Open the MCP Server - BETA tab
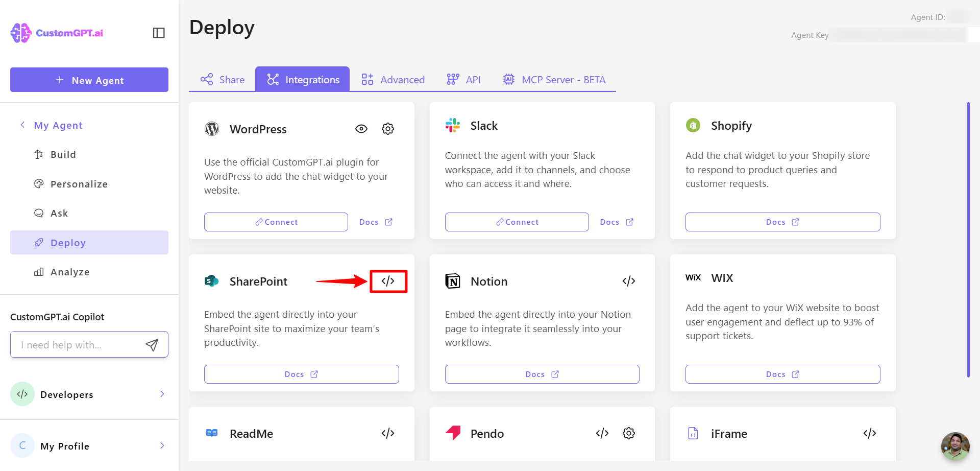 click(554, 79)
